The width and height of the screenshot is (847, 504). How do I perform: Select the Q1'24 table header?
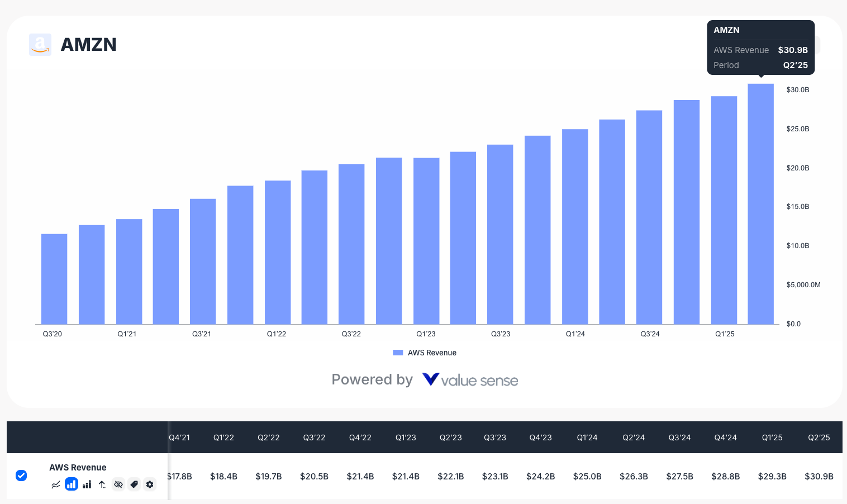(x=587, y=438)
